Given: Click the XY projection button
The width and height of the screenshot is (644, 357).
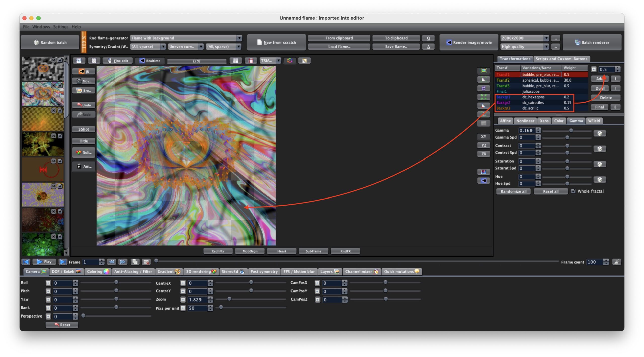Looking at the screenshot, I should 484,137.
